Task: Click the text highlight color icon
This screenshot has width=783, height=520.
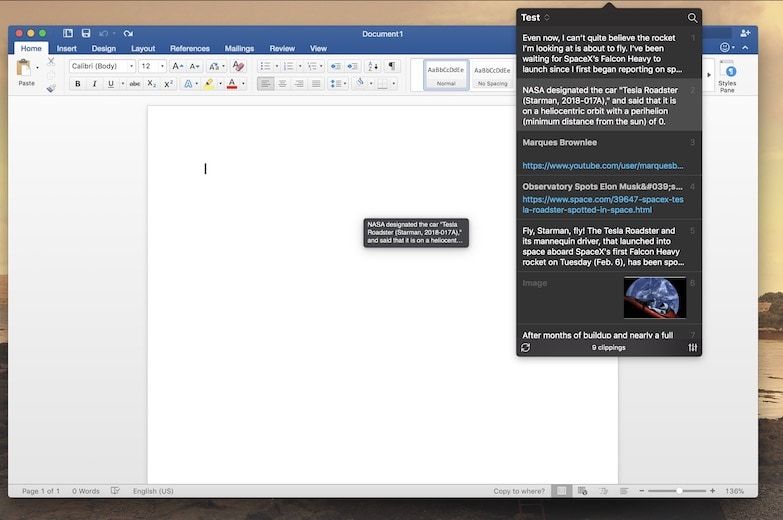Action: tap(209, 84)
